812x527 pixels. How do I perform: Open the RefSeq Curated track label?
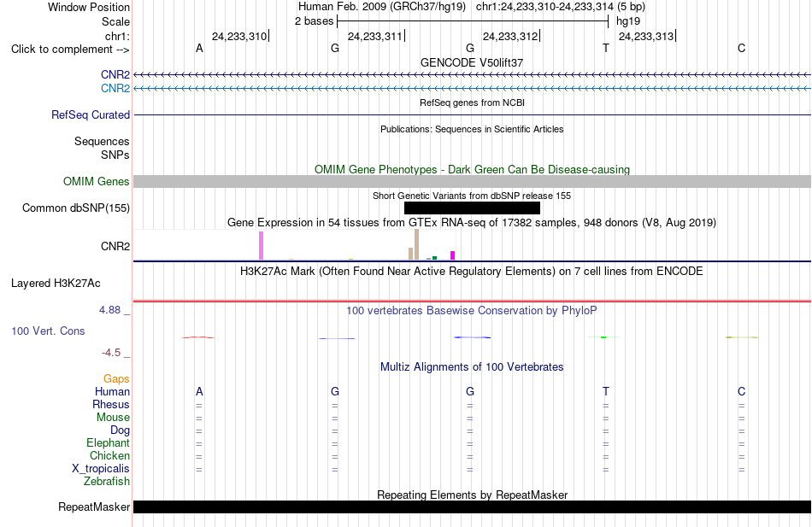(91, 115)
